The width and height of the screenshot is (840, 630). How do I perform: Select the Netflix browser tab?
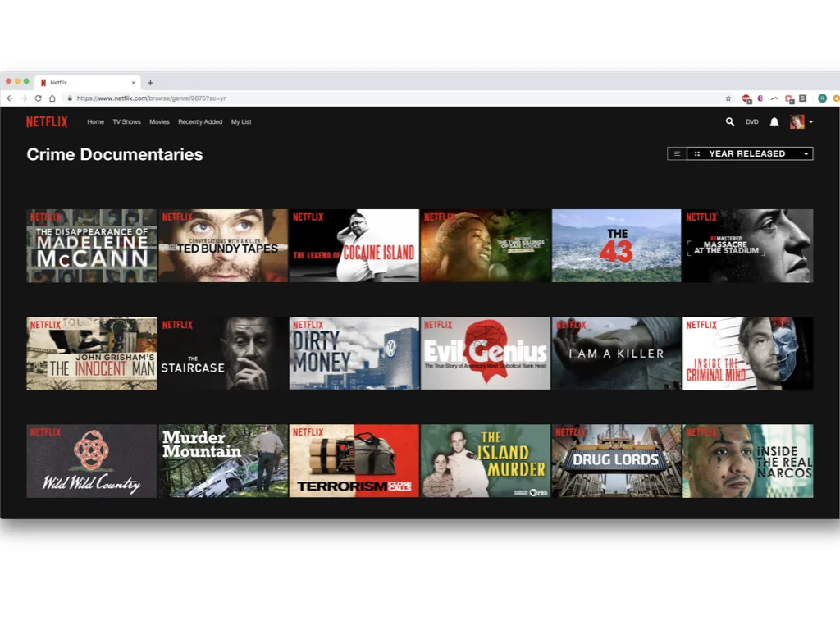pyautogui.click(x=89, y=83)
